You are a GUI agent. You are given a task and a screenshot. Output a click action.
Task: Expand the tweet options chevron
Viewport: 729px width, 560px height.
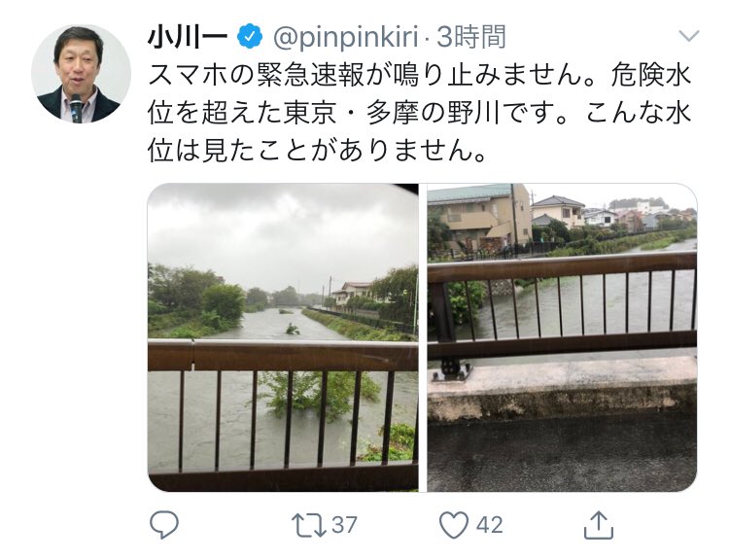688,36
